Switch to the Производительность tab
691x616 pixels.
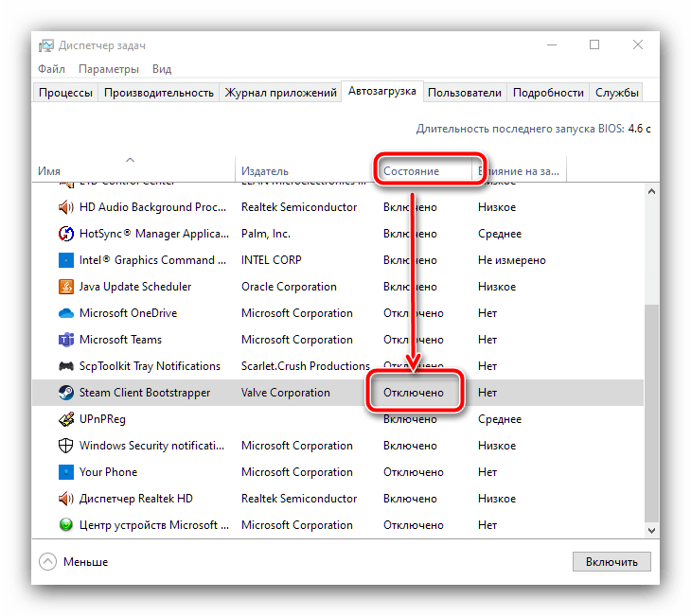click(x=159, y=93)
